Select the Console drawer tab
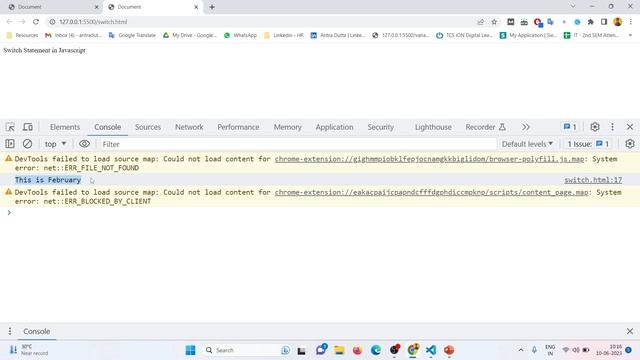640x360 pixels. coord(36,331)
